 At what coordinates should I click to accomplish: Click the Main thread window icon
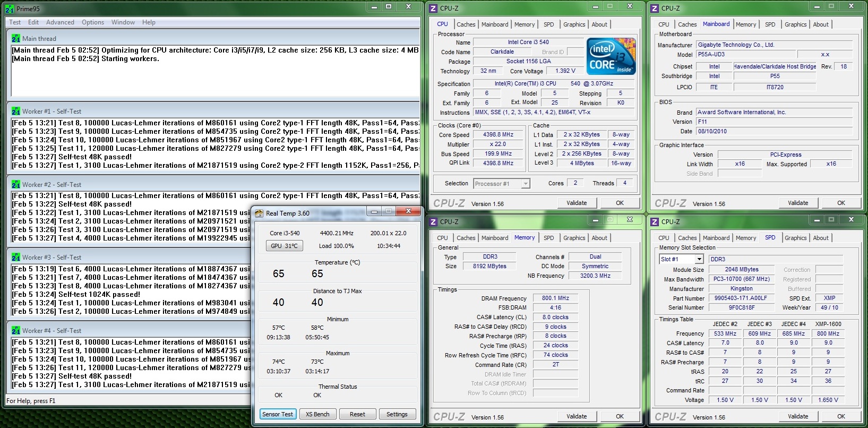coord(16,38)
